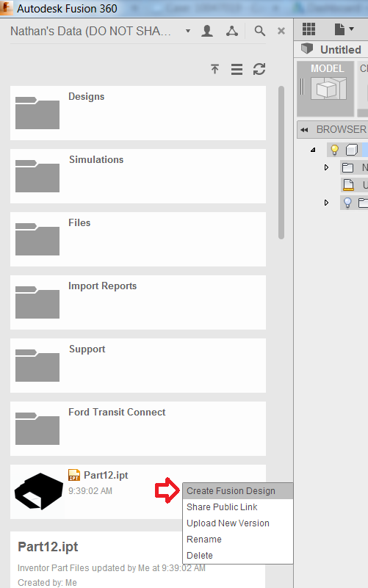Click the File document icon in toolbar

pos(339,29)
